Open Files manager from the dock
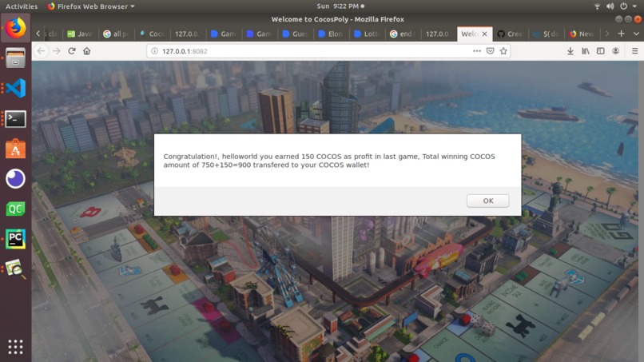The width and height of the screenshot is (644, 362). (16, 58)
